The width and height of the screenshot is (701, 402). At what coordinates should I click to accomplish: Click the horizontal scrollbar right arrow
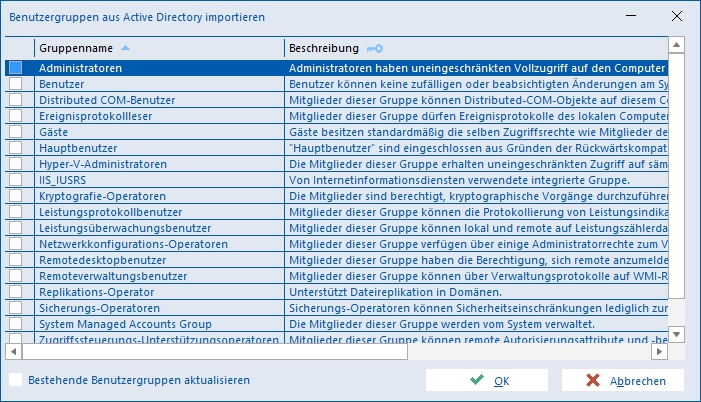pyautogui.click(x=659, y=351)
